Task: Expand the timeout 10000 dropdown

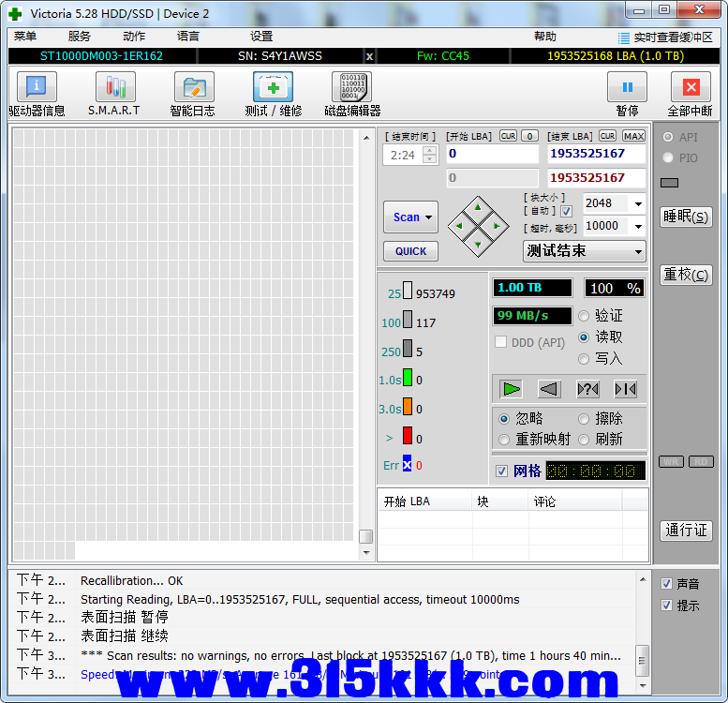Action: point(638,226)
